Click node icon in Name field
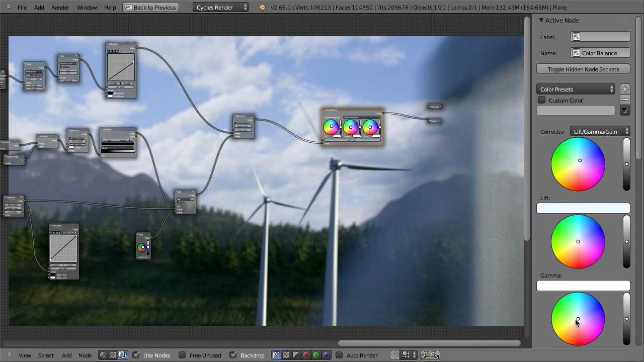The height and width of the screenshot is (362, 644). click(x=576, y=53)
